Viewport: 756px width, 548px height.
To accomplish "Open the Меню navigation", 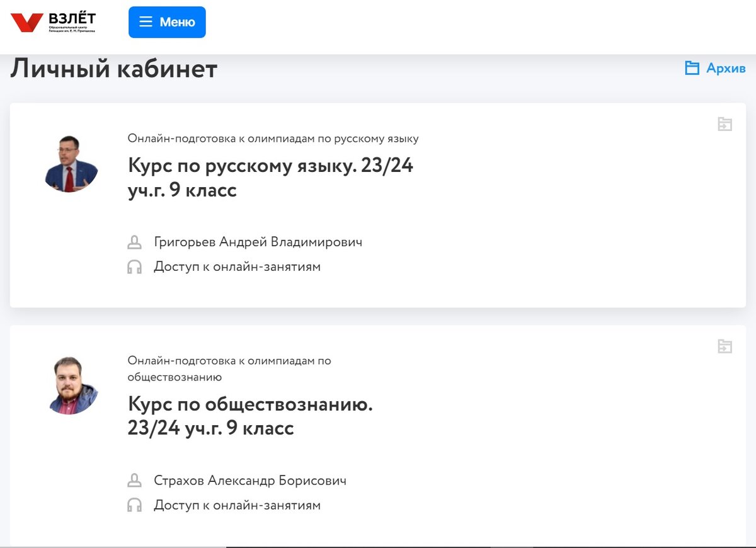I will coord(167,21).
